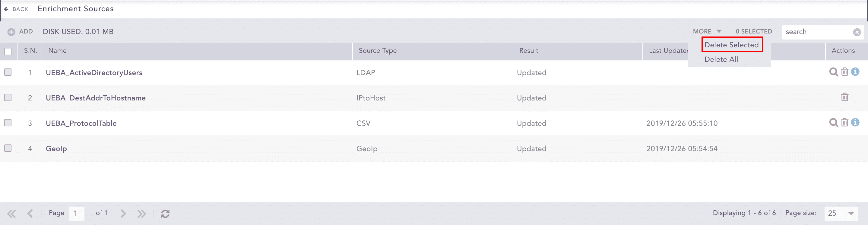Expand the MORE menu chevron arrow
This screenshot has height=225, width=868.
[x=719, y=31]
